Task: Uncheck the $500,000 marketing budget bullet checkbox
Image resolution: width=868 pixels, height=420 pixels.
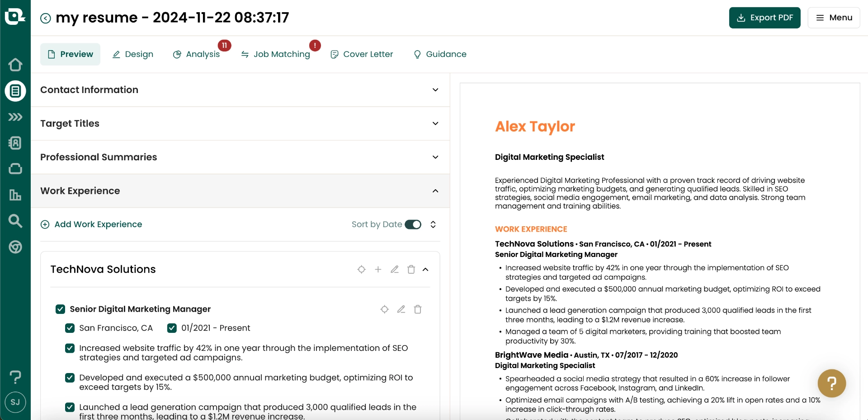Action: click(70, 378)
